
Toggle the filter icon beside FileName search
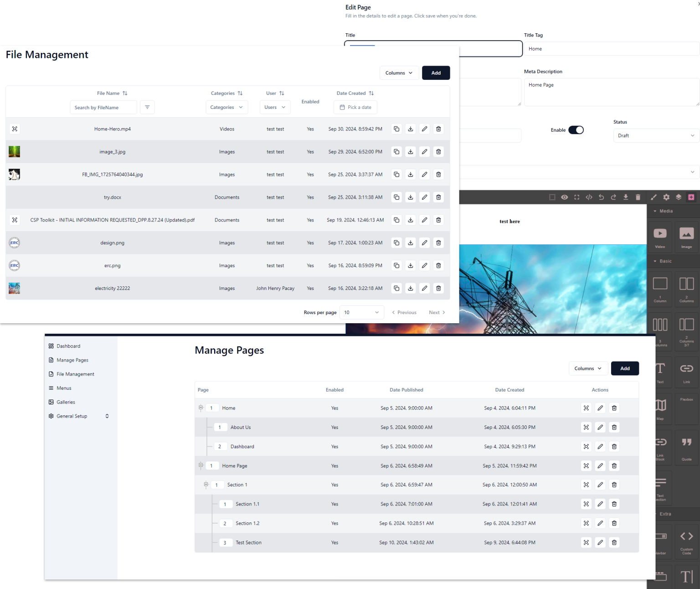(147, 107)
